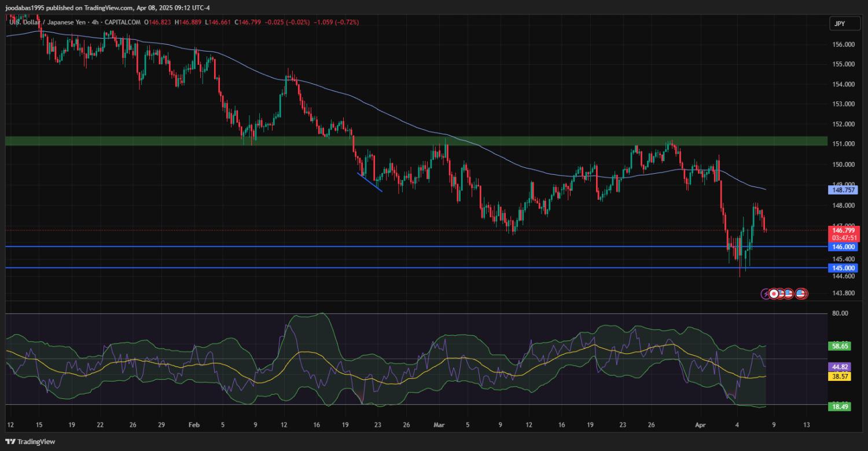Viewport: 868px width, 451px height.
Task: Click the rightmost US flag event icon
Action: pyautogui.click(x=801, y=294)
